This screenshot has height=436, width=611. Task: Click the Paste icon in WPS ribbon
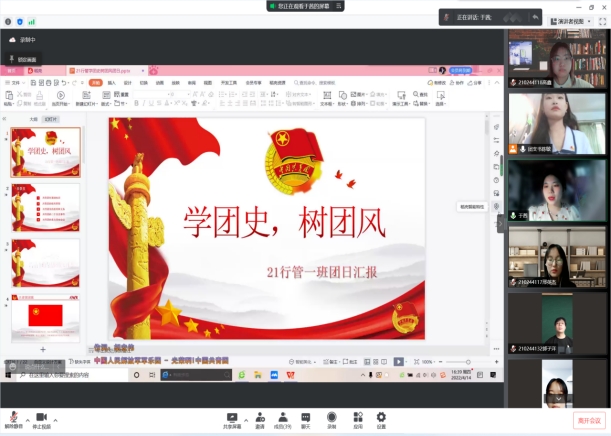coord(8,95)
